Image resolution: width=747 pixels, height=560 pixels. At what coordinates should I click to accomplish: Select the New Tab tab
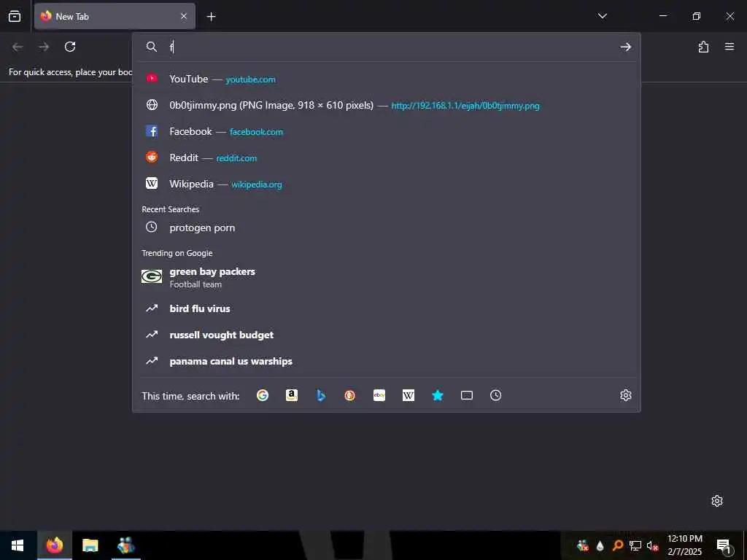coord(115,16)
